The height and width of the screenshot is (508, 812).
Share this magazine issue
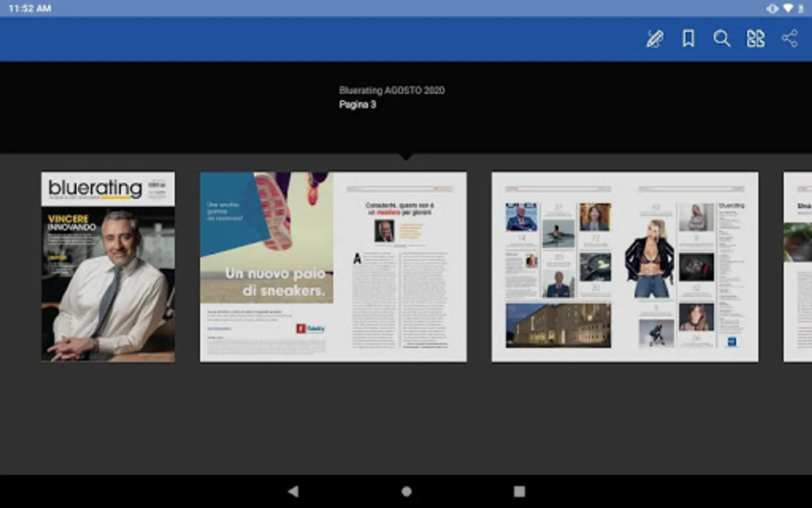click(x=789, y=39)
